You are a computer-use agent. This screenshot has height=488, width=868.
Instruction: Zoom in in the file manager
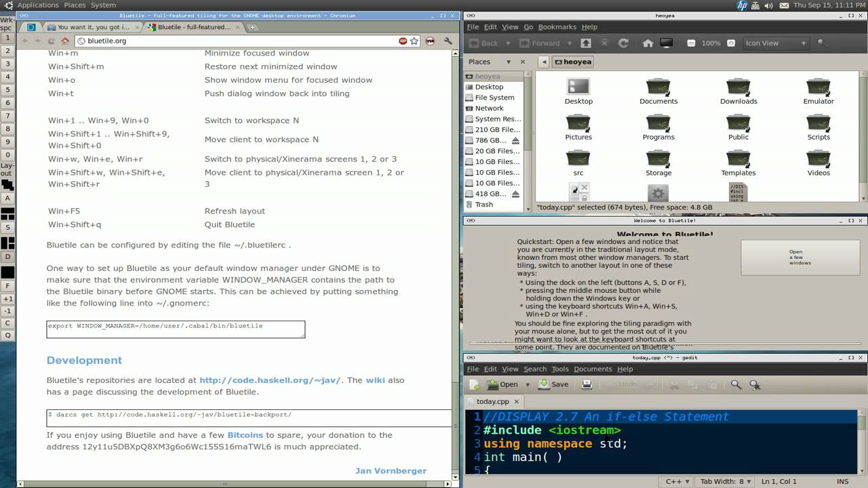tap(731, 43)
